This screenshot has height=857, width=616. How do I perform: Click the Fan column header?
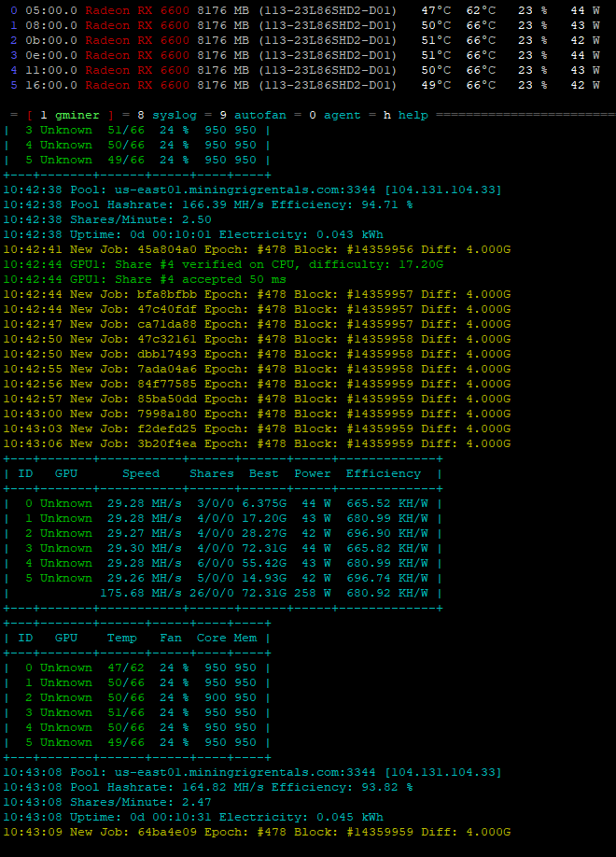click(171, 638)
